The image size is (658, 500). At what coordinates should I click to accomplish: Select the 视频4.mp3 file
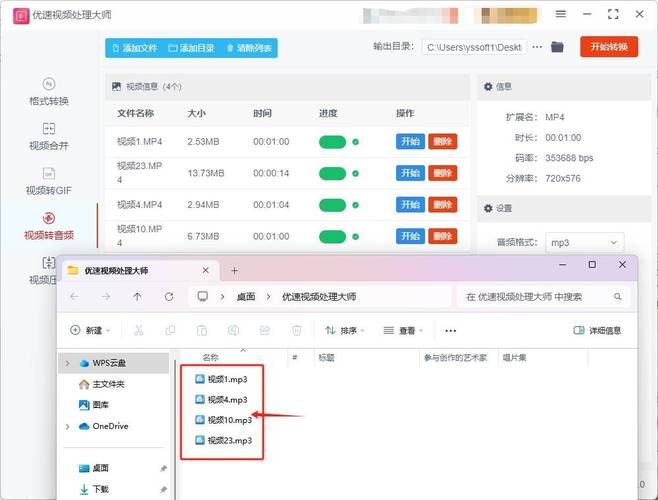coord(221,400)
